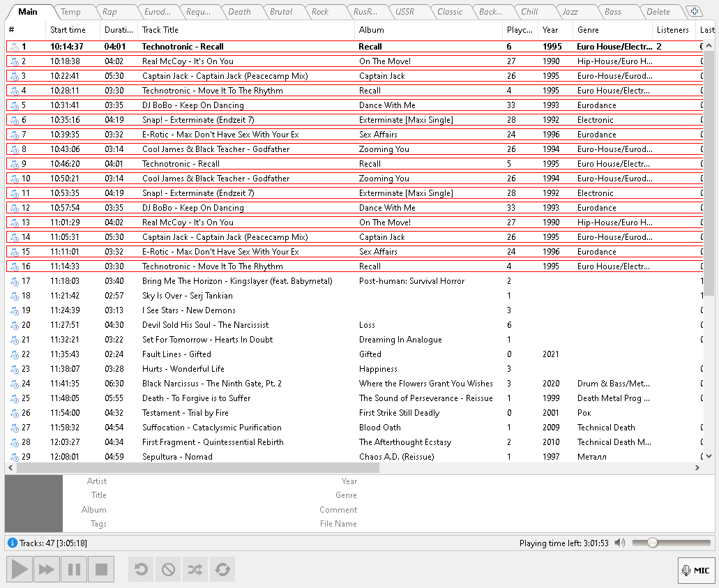Click the horizontal scrollbar thumb
This screenshot has width=719, height=588.
198,468
